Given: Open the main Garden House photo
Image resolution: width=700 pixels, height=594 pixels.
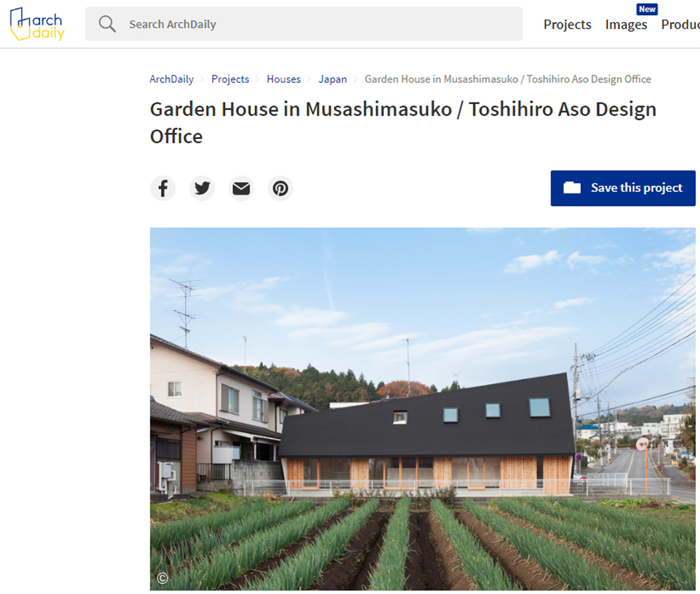Looking at the screenshot, I should pos(422,408).
